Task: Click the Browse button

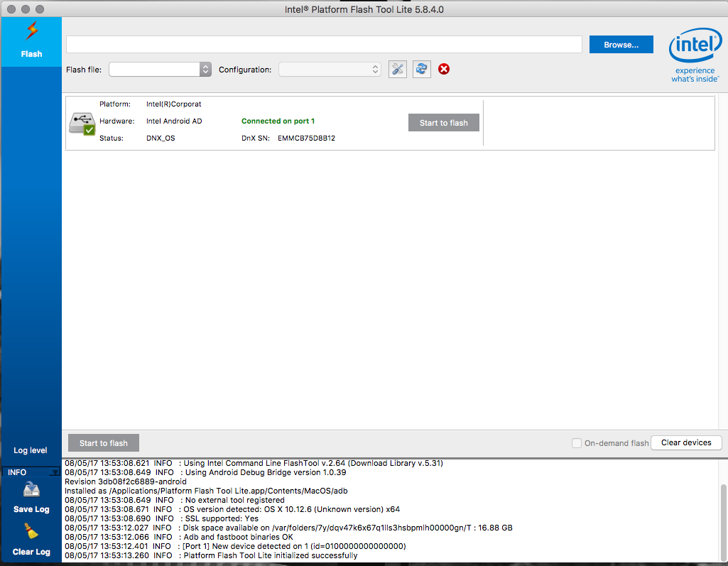Action: 620,44
